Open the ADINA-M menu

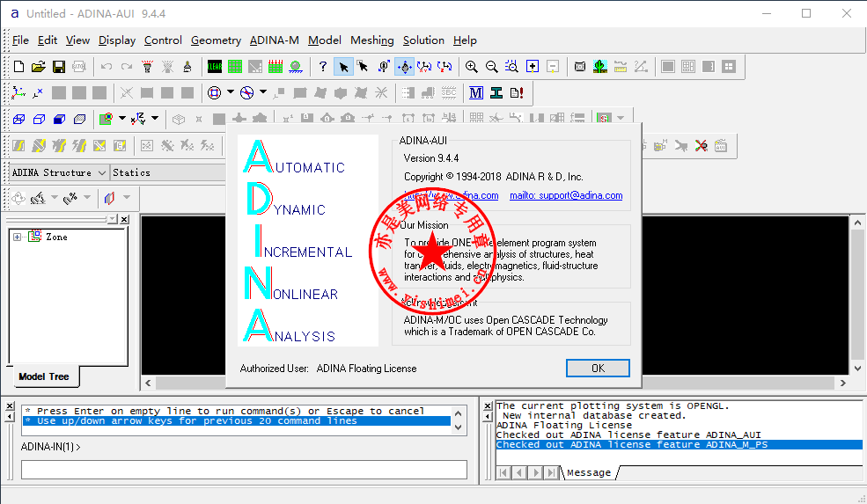click(x=275, y=40)
